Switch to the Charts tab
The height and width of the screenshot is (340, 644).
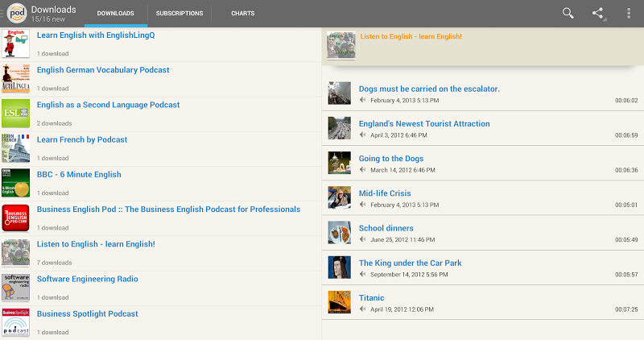click(242, 14)
